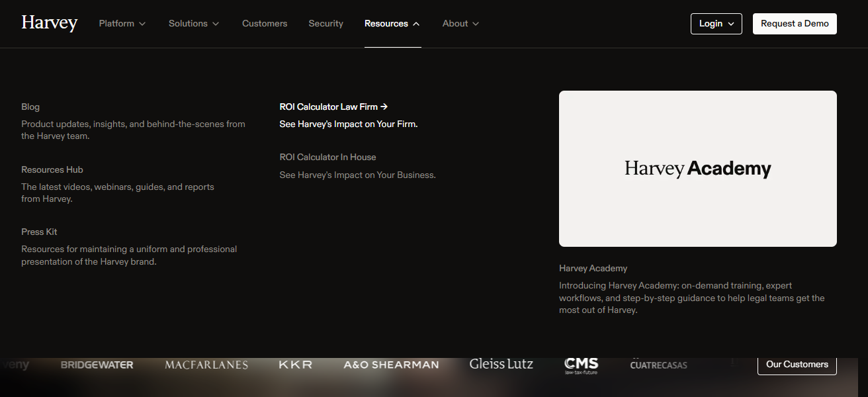Open the Blog link
Screen dimensions: 868x397
tap(30, 107)
